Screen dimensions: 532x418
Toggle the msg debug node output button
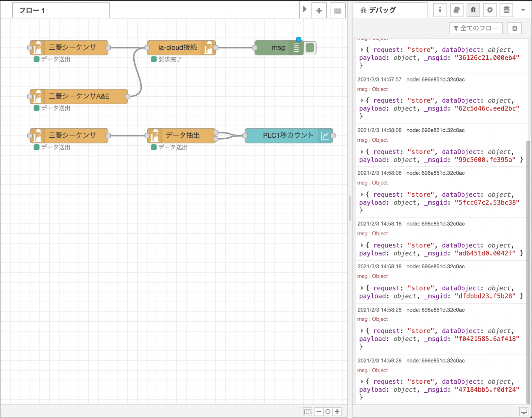pos(310,48)
